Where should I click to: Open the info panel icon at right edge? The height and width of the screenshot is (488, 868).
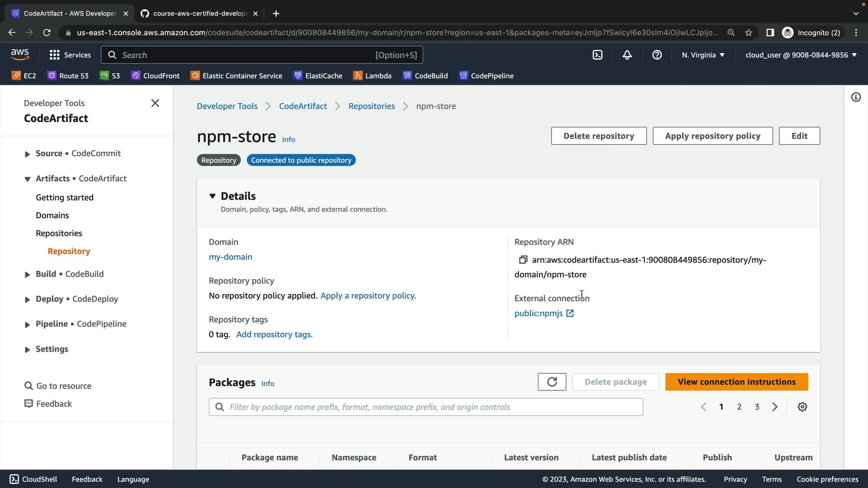(x=856, y=97)
